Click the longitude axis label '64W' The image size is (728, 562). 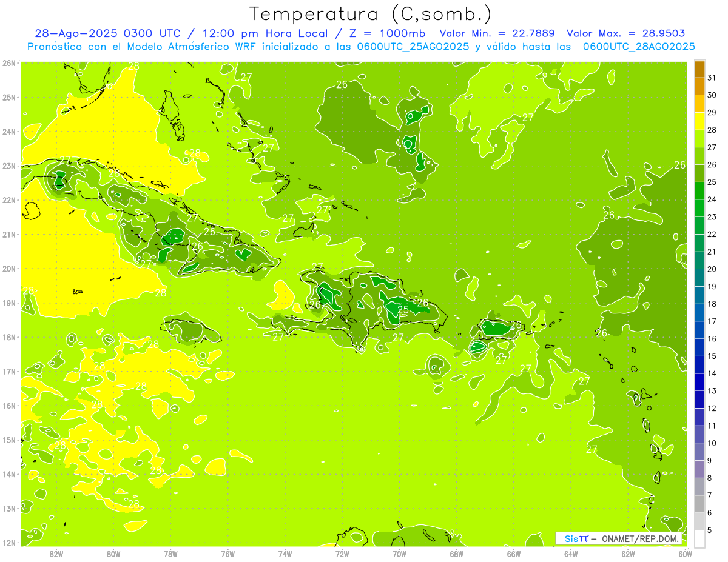coord(571,554)
